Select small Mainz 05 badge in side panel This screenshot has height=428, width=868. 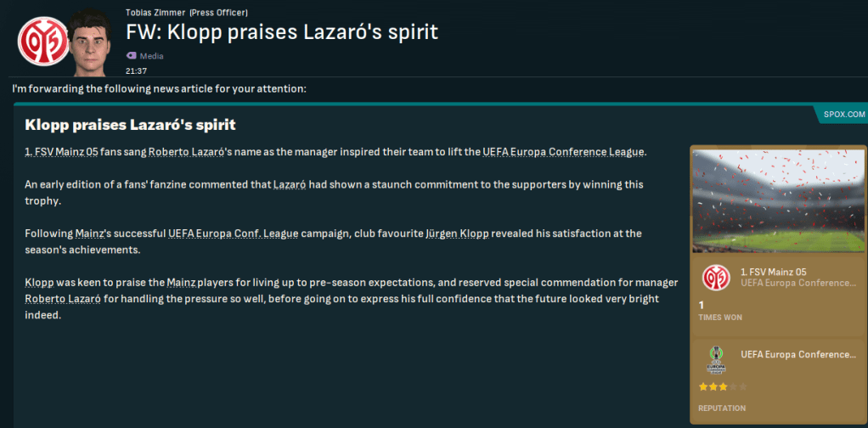point(714,278)
